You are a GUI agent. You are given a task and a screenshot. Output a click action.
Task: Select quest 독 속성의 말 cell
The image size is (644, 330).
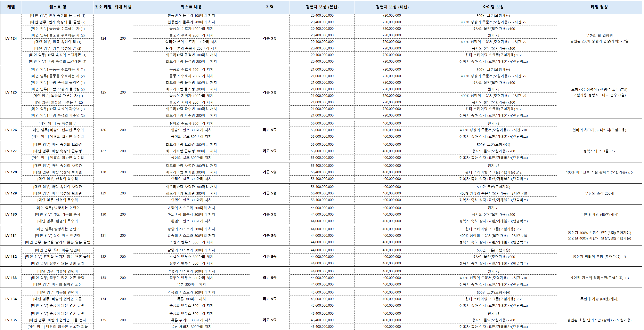[57, 123]
